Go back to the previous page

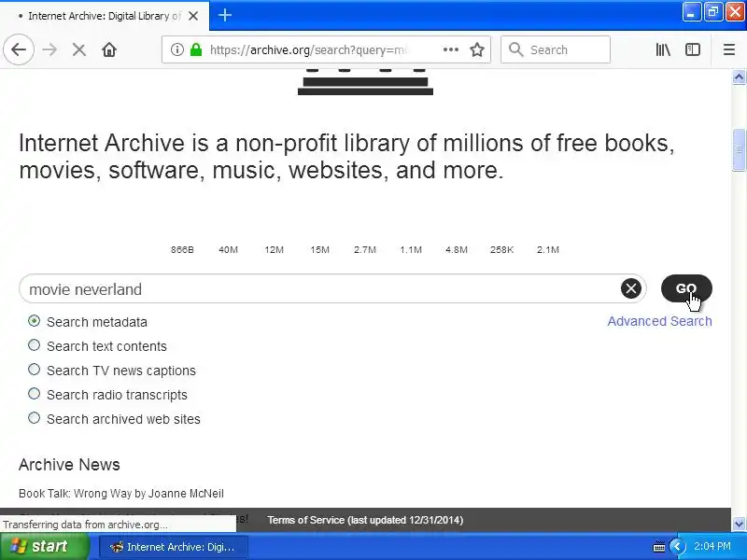tap(19, 49)
